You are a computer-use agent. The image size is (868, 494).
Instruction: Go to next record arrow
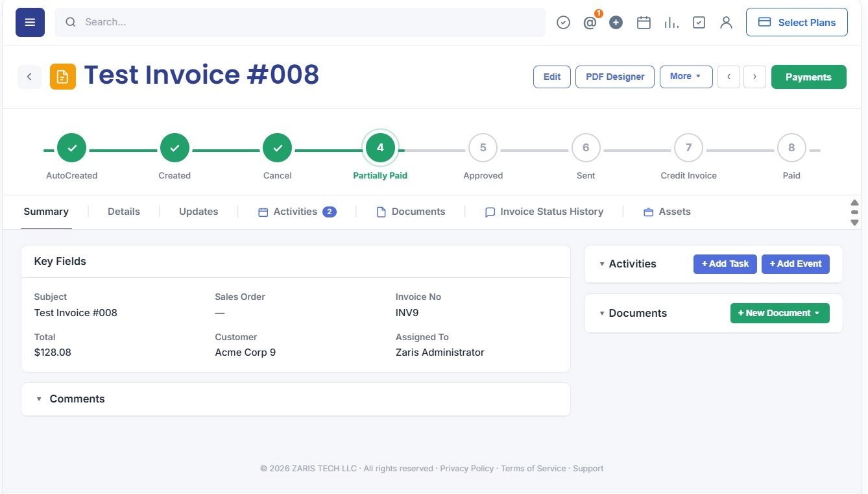[754, 77]
